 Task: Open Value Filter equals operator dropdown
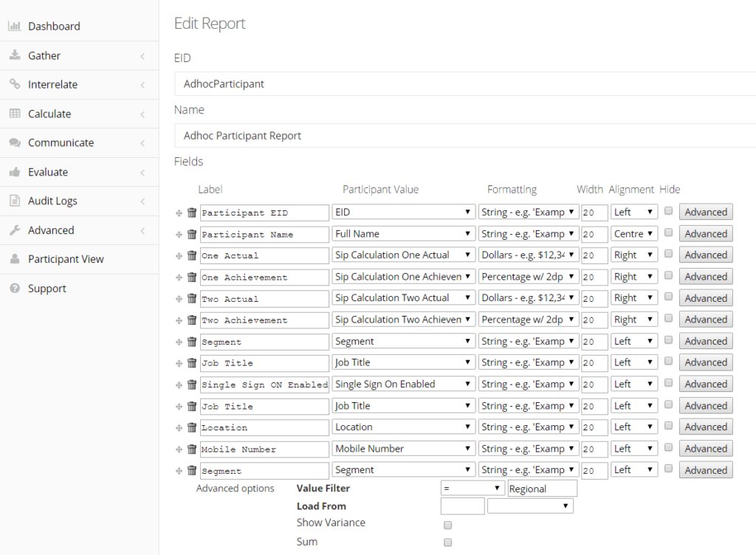472,488
